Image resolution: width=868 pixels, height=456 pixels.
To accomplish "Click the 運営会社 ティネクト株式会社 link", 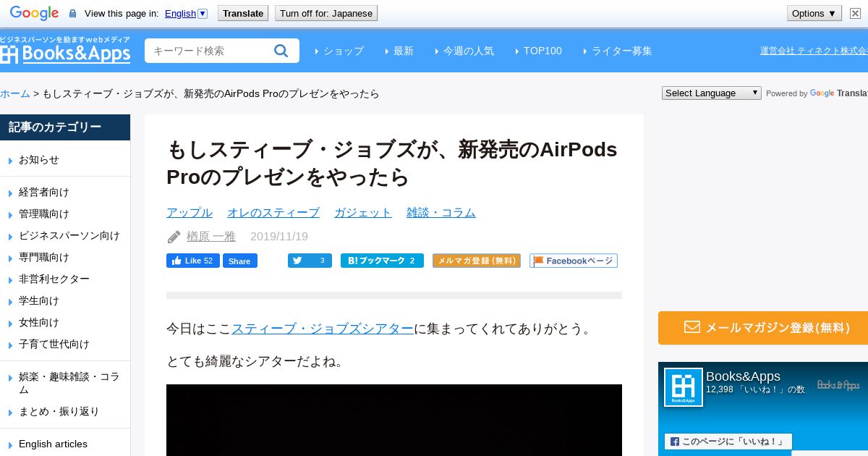I will point(814,51).
